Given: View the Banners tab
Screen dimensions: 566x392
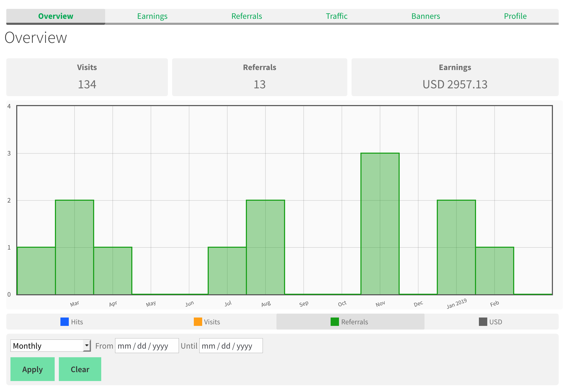Looking at the screenshot, I should pyautogui.click(x=426, y=16).
